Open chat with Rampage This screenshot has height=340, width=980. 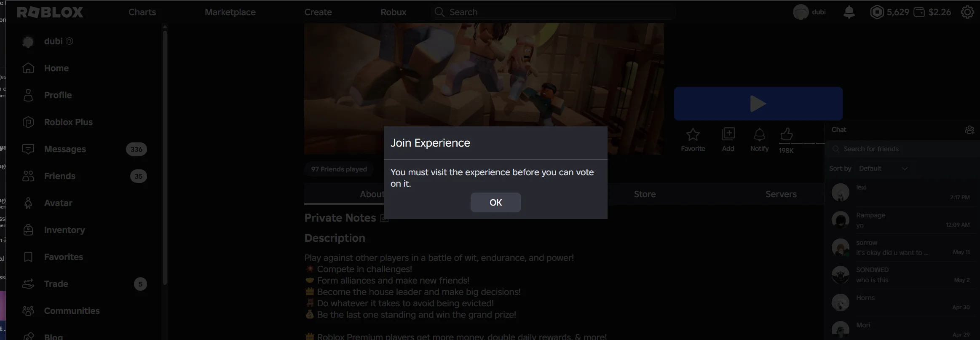[x=902, y=220]
